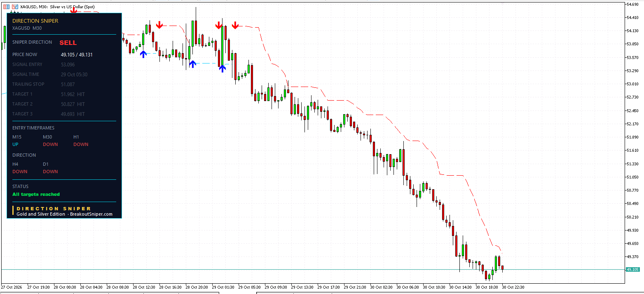The height and width of the screenshot is (294, 644).
Task: Click the UP status under M15
Action: click(15, 144)
